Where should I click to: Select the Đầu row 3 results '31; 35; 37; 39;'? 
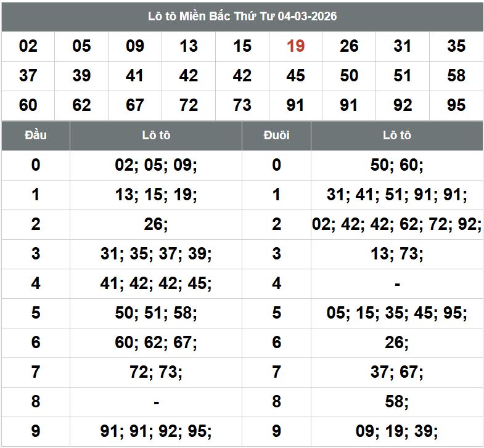tap(156, 254)
